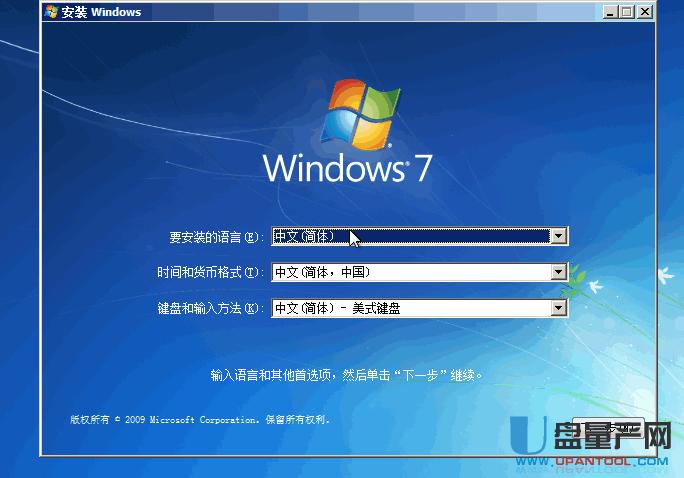Expand the 键盘和输入方法 dropdown arrow
The image size is (684, 478).
tap(559, 308)
